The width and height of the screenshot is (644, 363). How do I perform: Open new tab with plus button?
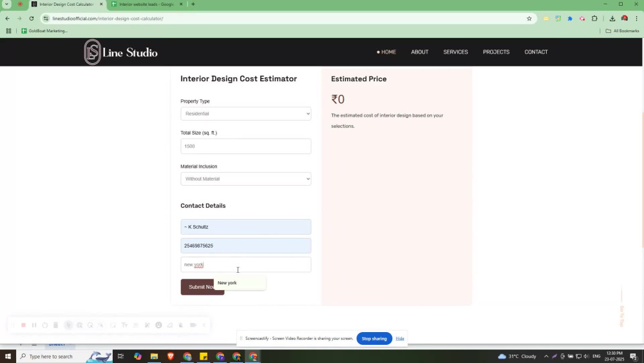tap(193, 4)
